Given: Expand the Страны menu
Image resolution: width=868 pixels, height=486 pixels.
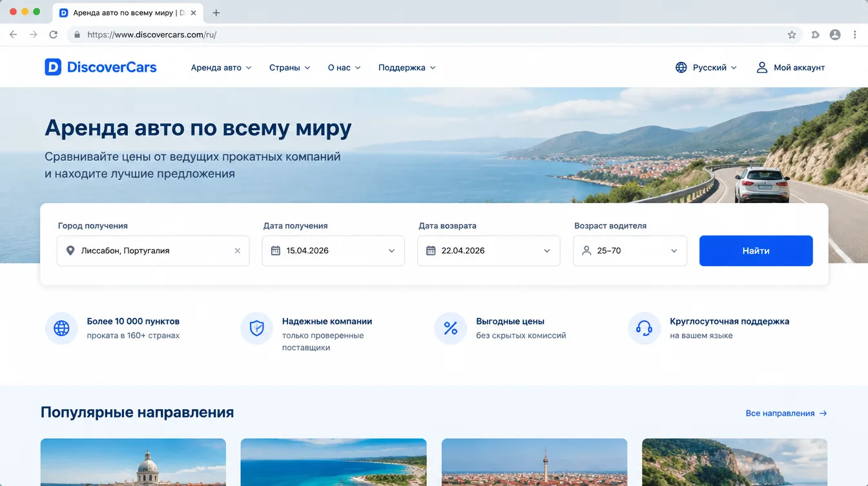Looking at the screenshot, I should pos(289,67).
